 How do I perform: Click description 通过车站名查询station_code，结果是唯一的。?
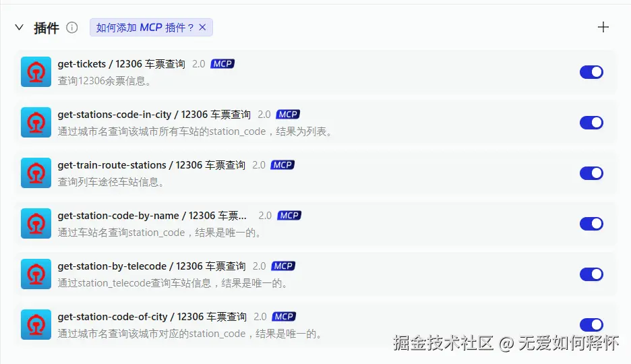(159, 233)
